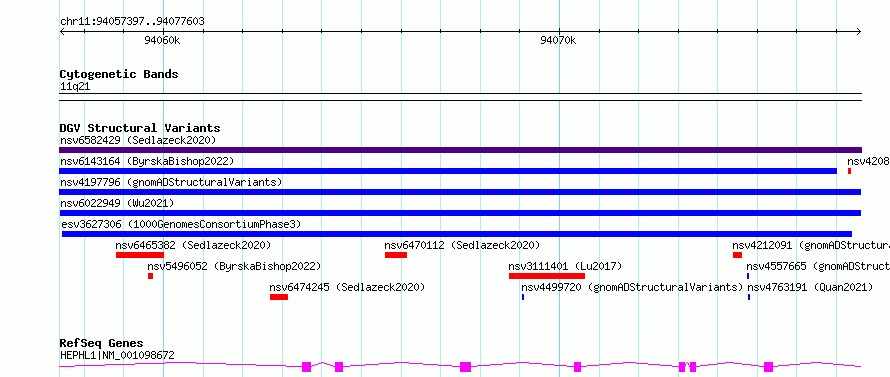Click the nsv3111401 (Lu2017) red bar

pyautogui.click(x=547, y=276)
